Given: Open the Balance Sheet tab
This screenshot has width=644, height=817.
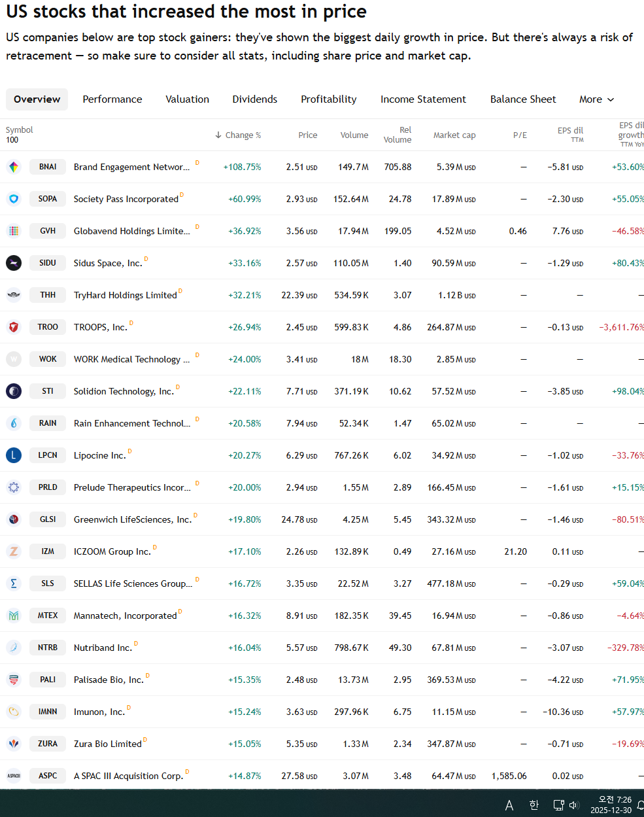Looking at the screenshot, I should point(523,99).
